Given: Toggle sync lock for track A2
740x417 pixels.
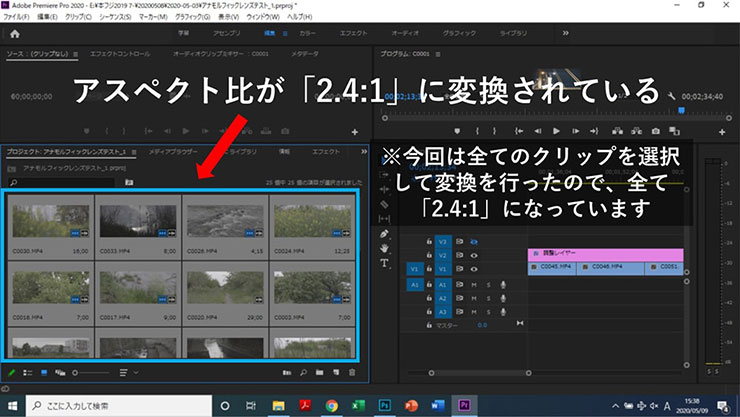Looking at the screenshot, I should point(459,298).
